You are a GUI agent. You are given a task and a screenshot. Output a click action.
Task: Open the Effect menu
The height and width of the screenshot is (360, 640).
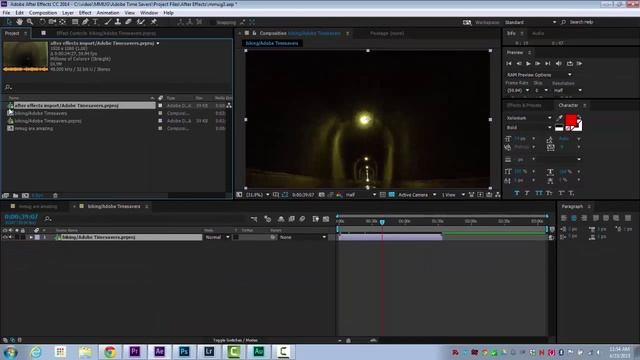coord(85,13)
